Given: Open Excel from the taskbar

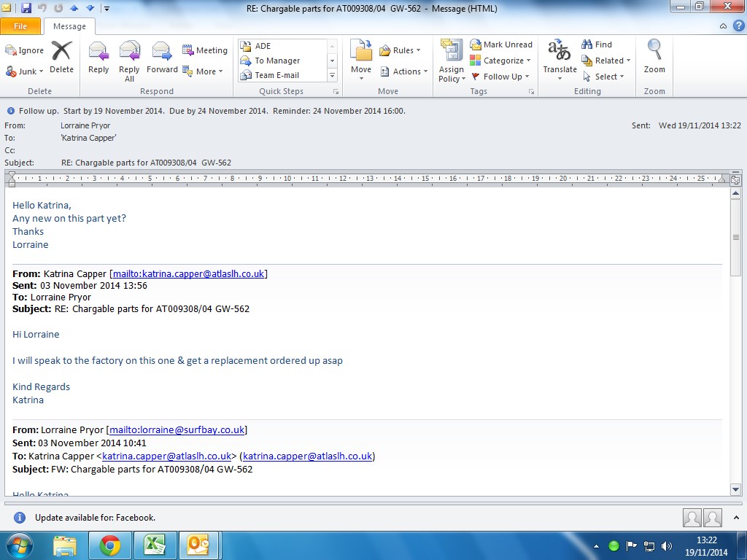Looking at the screenshot, I should (155, 545).
